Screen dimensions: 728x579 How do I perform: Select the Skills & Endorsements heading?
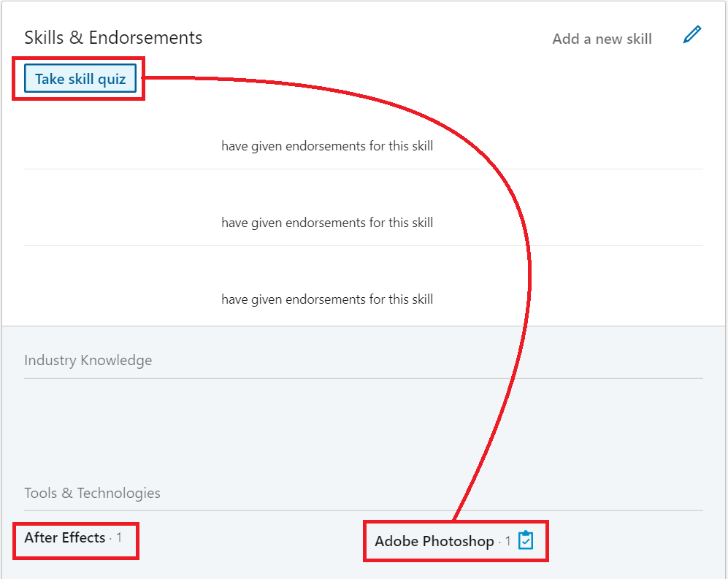pyautogui.click(x=113, y=37)
